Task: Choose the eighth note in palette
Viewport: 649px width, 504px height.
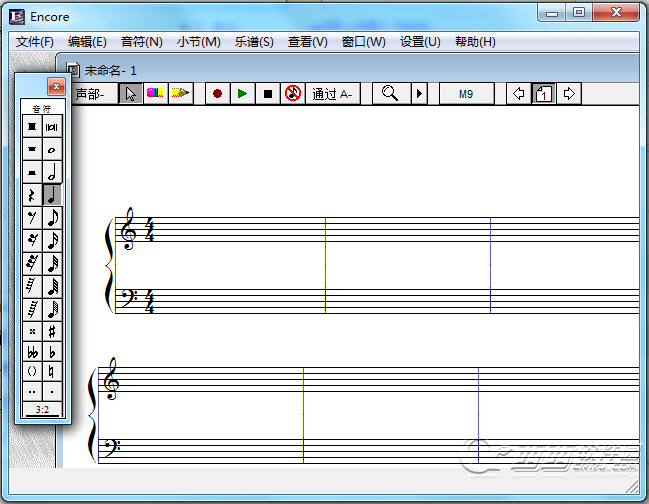Action: (x=53, y=217)
